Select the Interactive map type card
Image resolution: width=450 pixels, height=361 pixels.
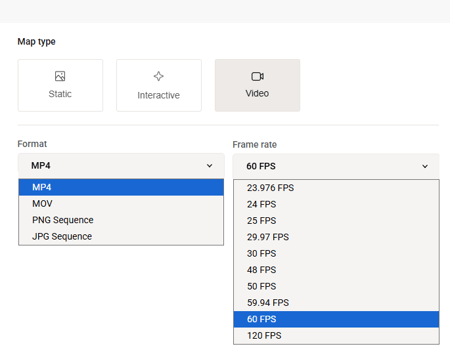tap(159, 85)
